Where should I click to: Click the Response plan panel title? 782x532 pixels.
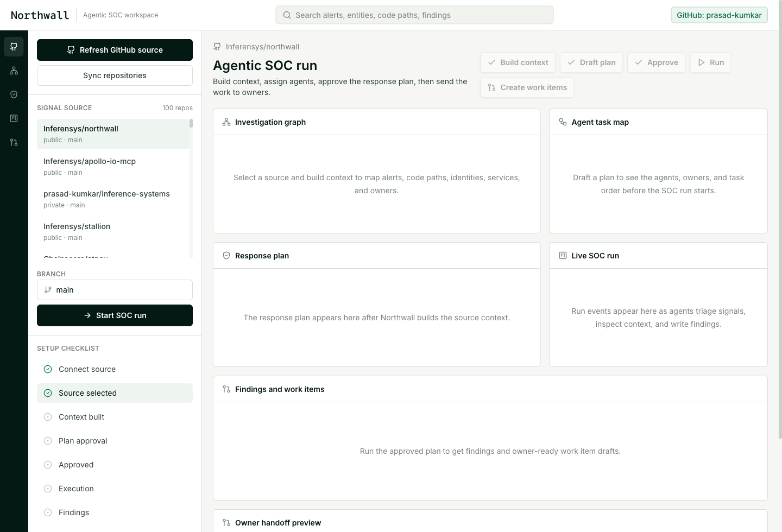point(262,256)
